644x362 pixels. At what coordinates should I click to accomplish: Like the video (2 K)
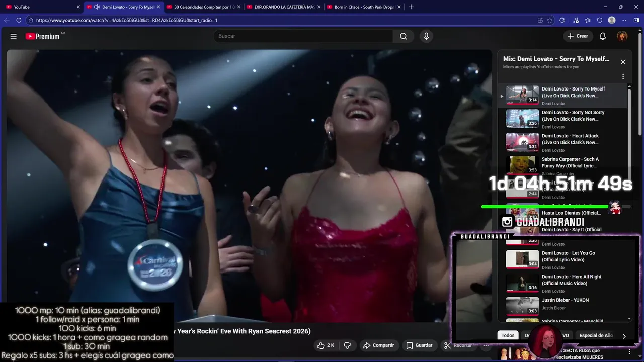pos(326,345)
